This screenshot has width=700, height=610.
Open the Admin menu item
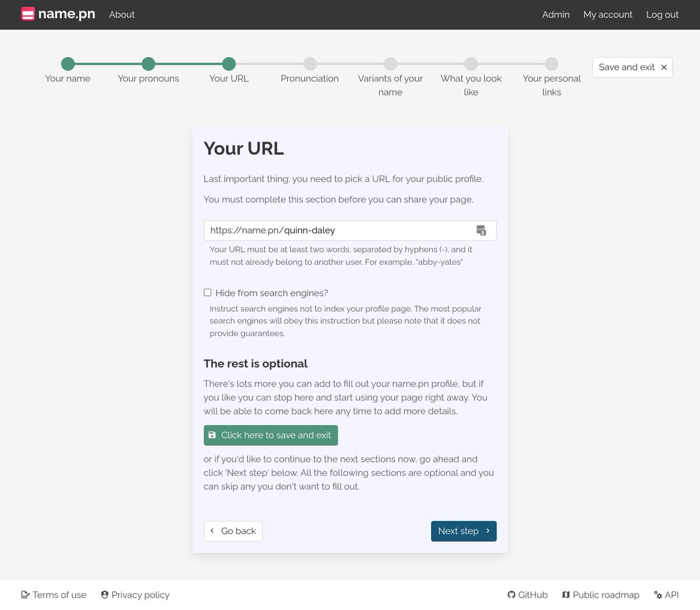[x=556, y=15]
